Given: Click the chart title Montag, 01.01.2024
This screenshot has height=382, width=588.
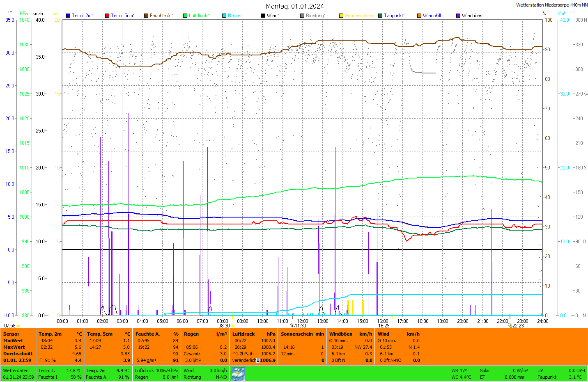Looking at the screenshot, I should tap(294, 6).
